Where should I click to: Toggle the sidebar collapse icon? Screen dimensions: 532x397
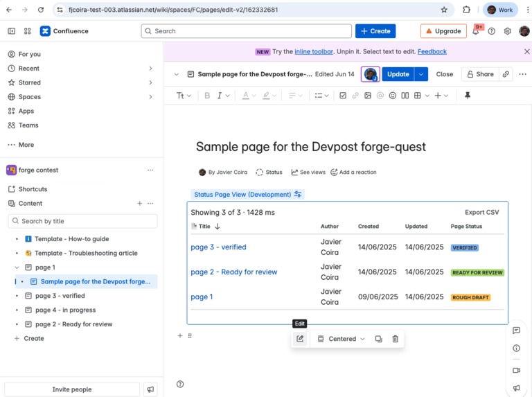(12, 31)
